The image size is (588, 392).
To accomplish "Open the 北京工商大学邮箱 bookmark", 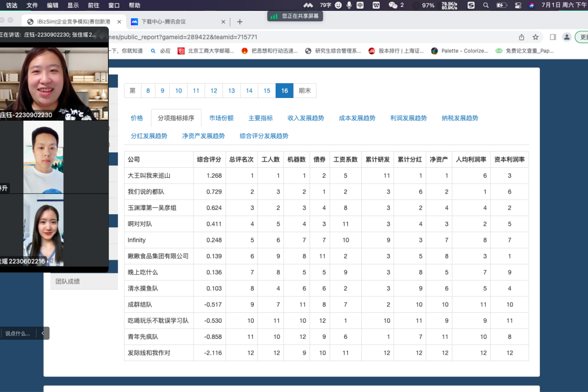I will coord(206,51).
